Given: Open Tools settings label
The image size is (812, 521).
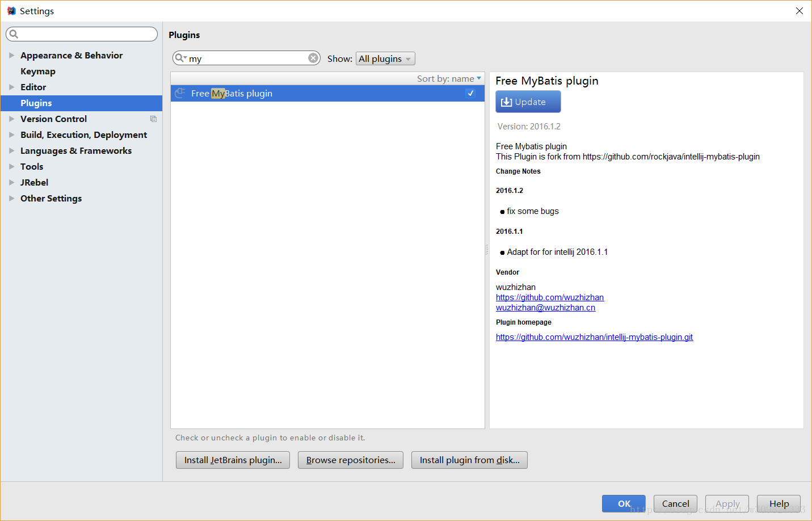Looking at the screenshot, I should coord(32,166).
